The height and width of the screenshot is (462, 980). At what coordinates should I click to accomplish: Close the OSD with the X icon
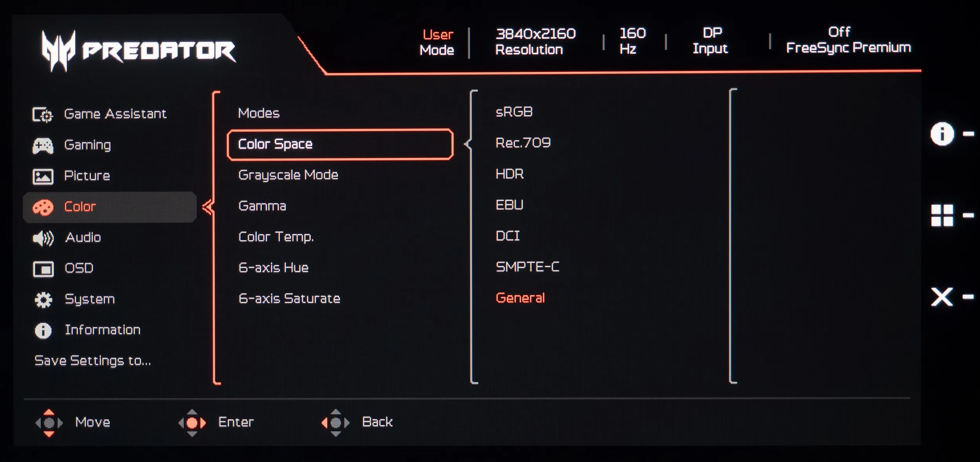pos(942,297)
